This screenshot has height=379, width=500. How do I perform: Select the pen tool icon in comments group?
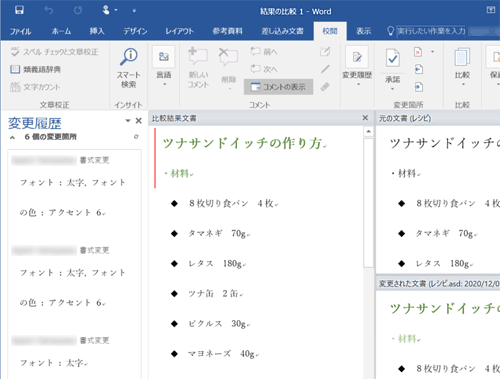tap(325, 69)
